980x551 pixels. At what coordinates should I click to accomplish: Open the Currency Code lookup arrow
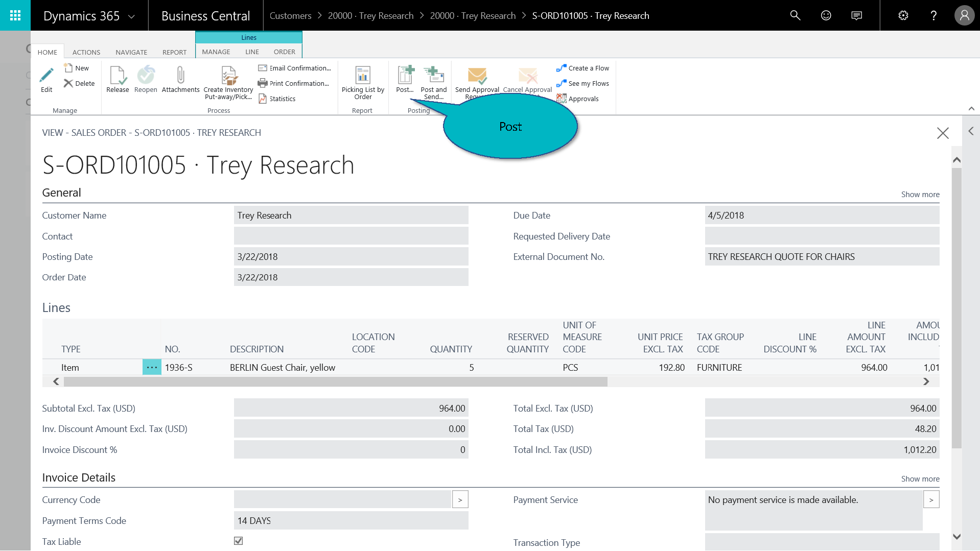coord(460,500)
